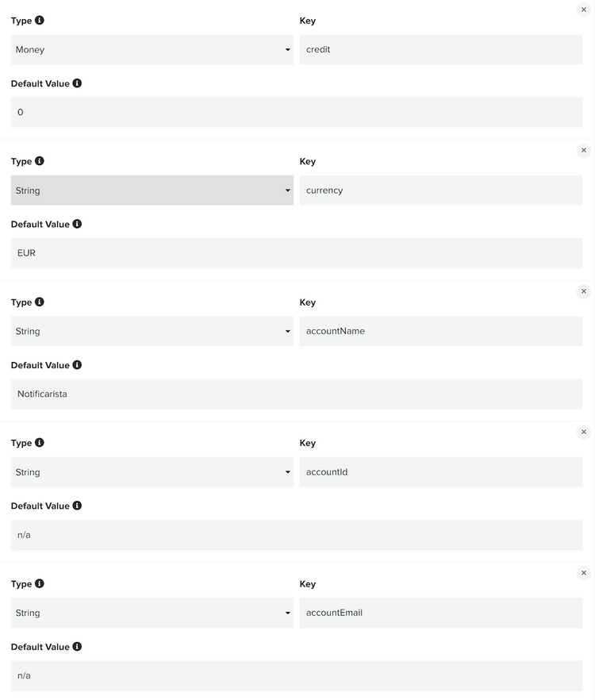Click Default Value info icon for accountId
Viewport: 595px width, 700px height.
coord(77,506)
